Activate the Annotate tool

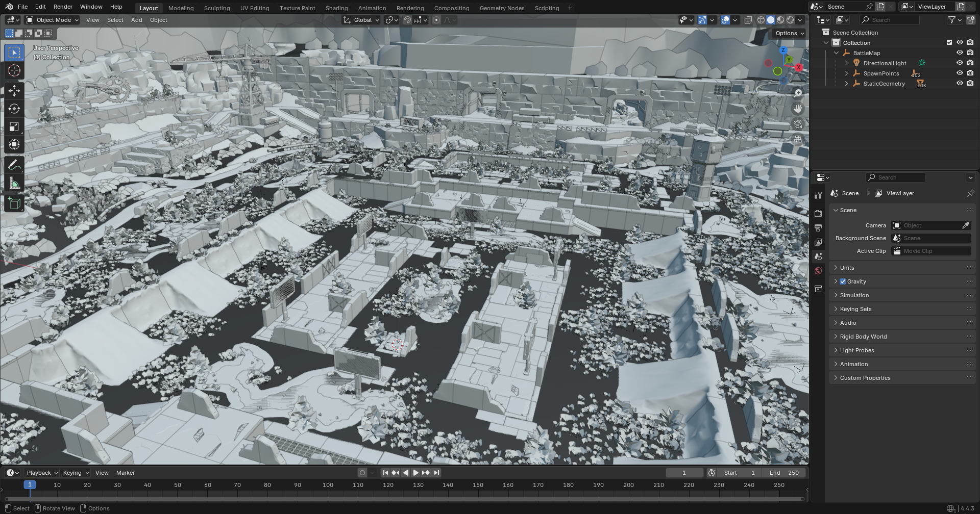pos(14,165)
